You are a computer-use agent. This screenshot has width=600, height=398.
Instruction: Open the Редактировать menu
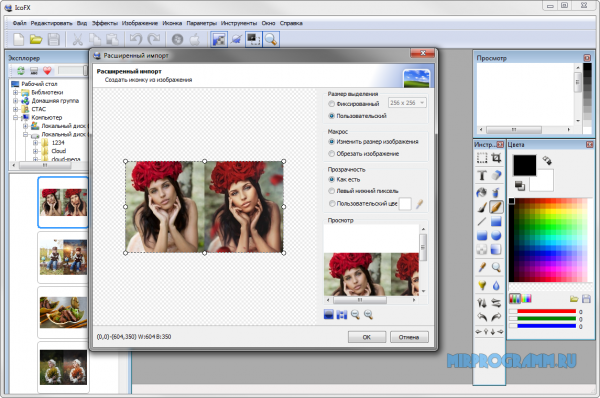click(x=51, y=23)
